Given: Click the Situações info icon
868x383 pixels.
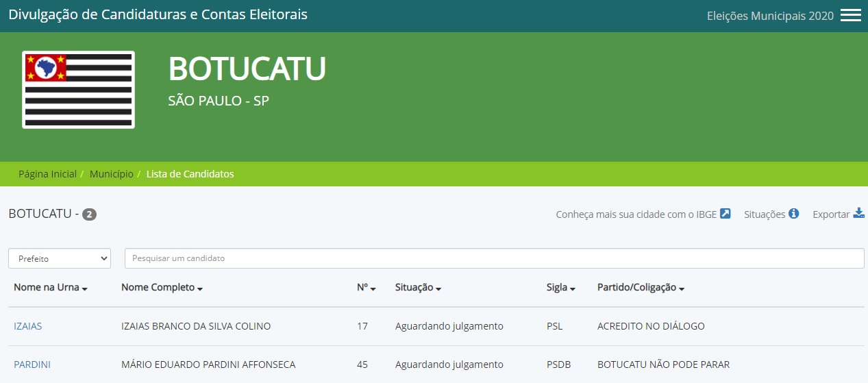Looking at the screenshot, I should coord(793,214).
